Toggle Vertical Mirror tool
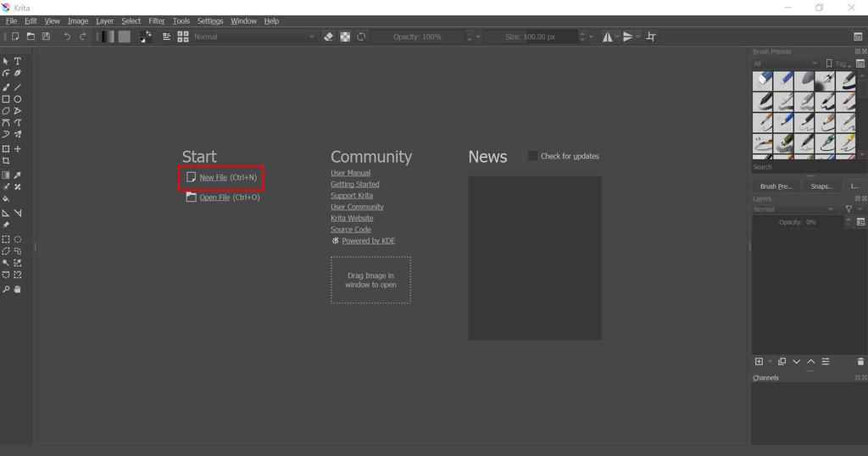Image resolution: width=868 pixels, height=456 pixels. point(628,36)
